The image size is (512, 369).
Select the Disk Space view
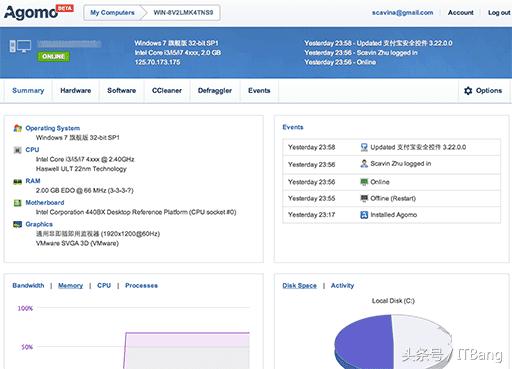(299, 286)
